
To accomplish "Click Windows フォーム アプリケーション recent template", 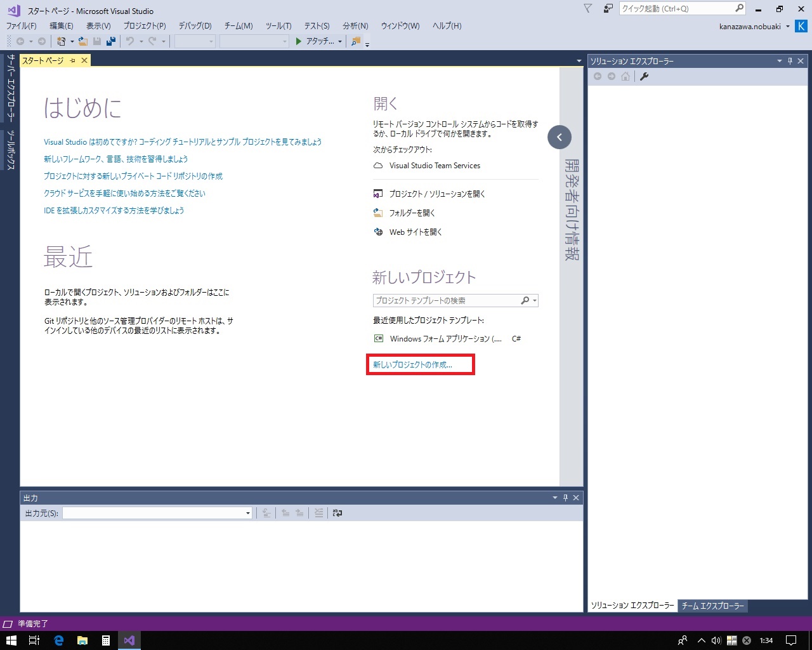I will [446, 339].
